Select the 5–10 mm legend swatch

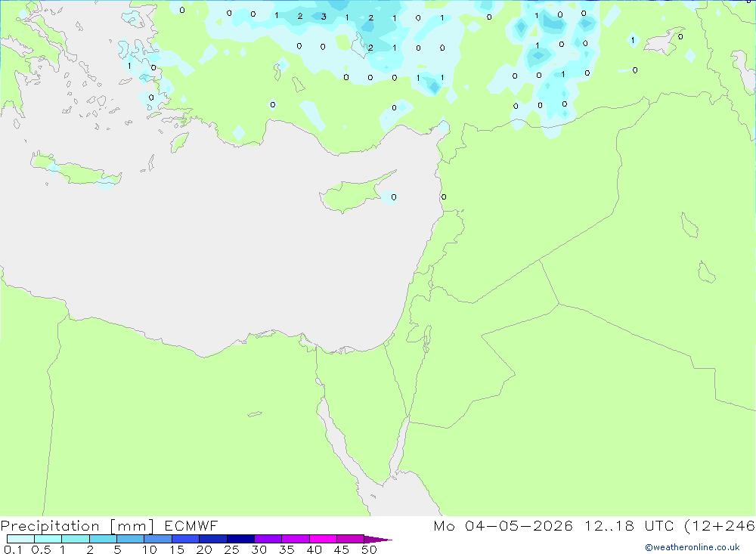[131, 539]
